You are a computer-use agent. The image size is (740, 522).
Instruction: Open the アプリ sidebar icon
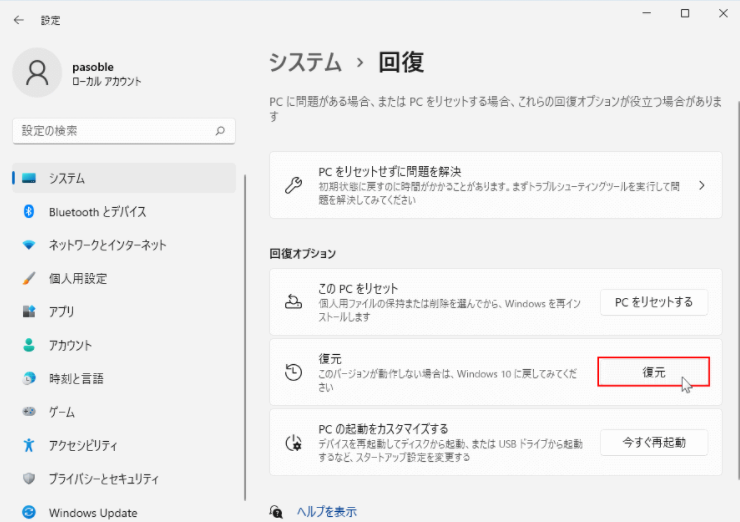(29, 312)
